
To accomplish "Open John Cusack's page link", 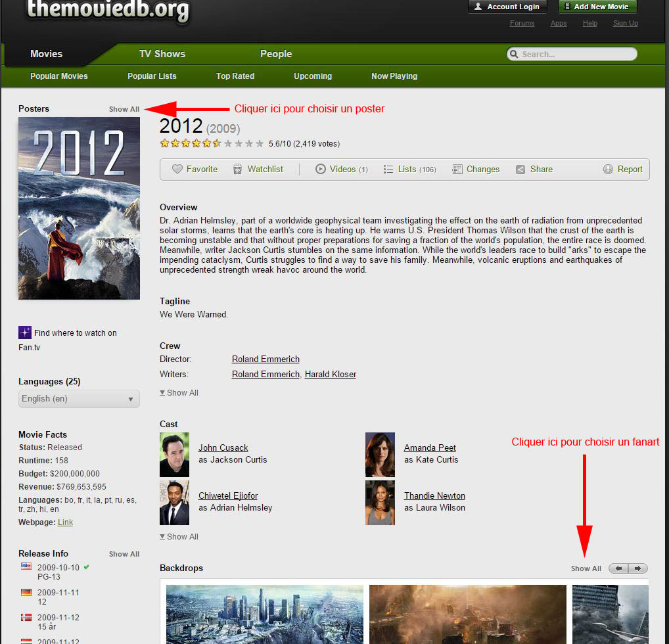I will (223, 448).
